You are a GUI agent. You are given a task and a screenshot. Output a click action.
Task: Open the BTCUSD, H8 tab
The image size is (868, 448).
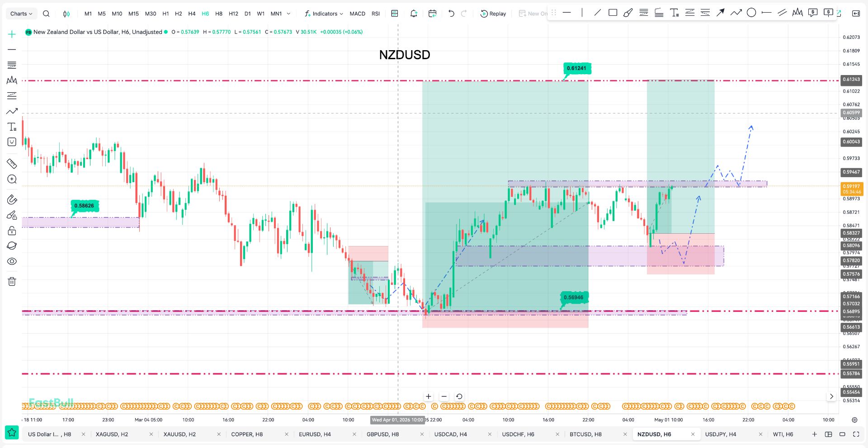585,434
